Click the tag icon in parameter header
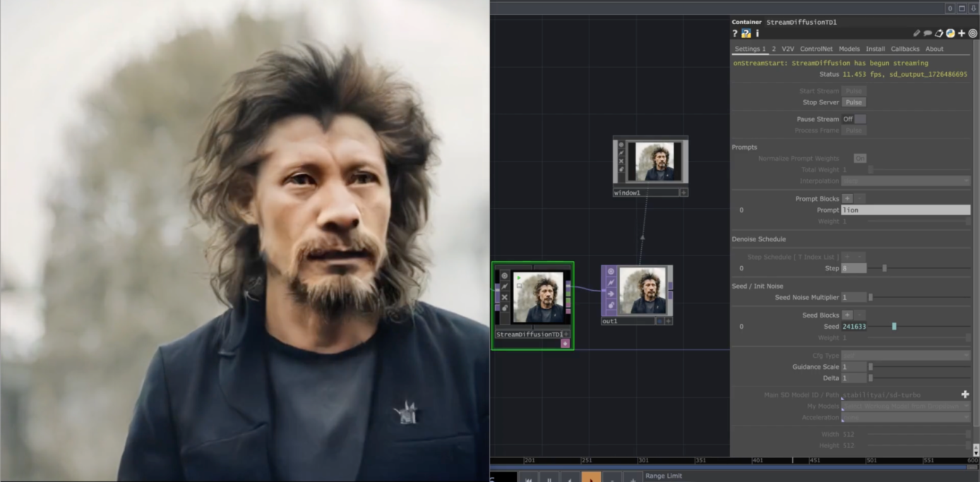This screenshot has width=980, height=482. 939,33
